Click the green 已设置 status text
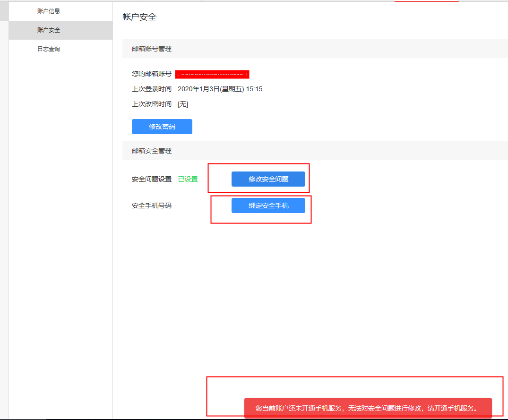 188,180
